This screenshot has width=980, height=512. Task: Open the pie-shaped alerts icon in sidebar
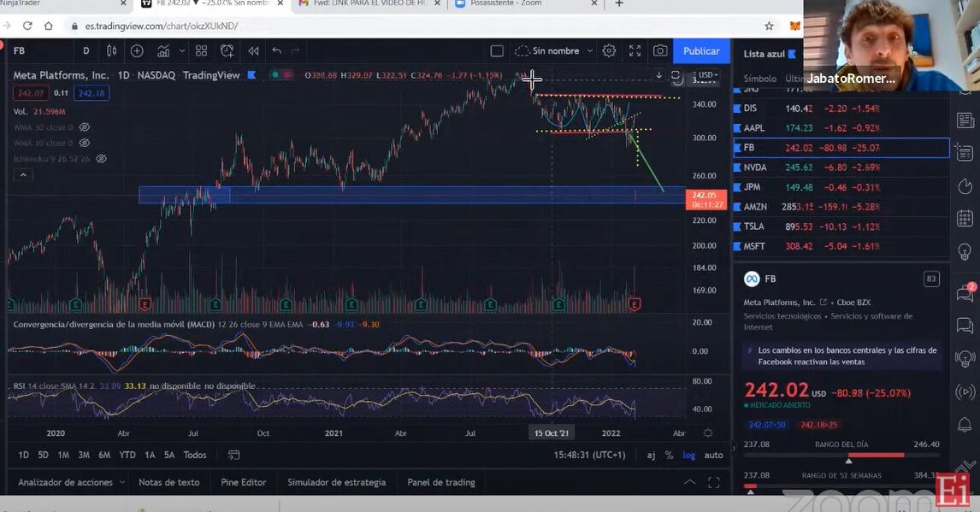[965, 186]
